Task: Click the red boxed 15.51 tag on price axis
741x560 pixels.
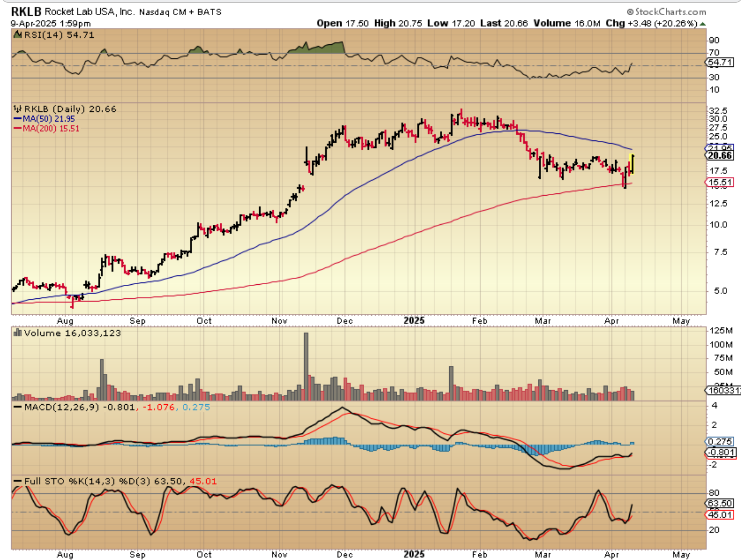Action: [x=720, y=182]
